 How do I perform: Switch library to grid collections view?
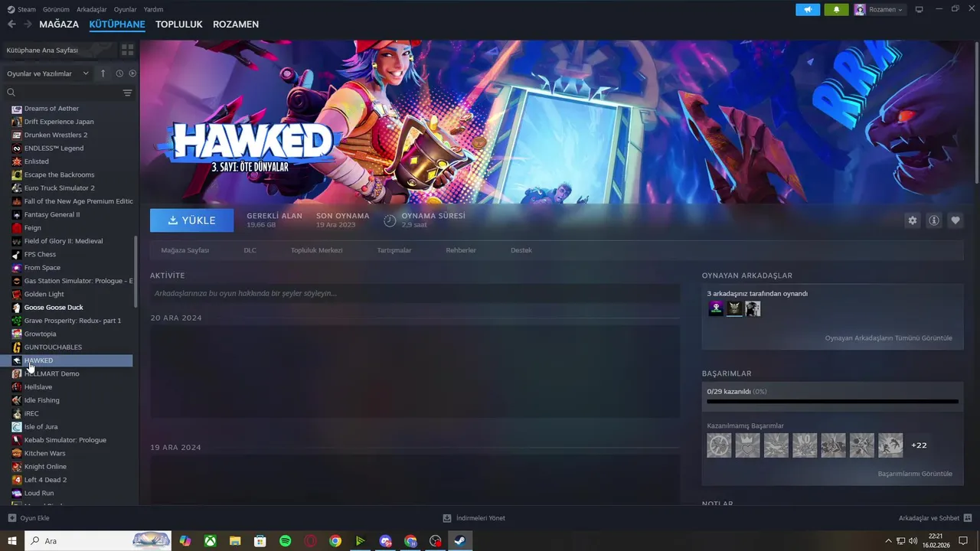pyautogui.click(x=127, y=50)
